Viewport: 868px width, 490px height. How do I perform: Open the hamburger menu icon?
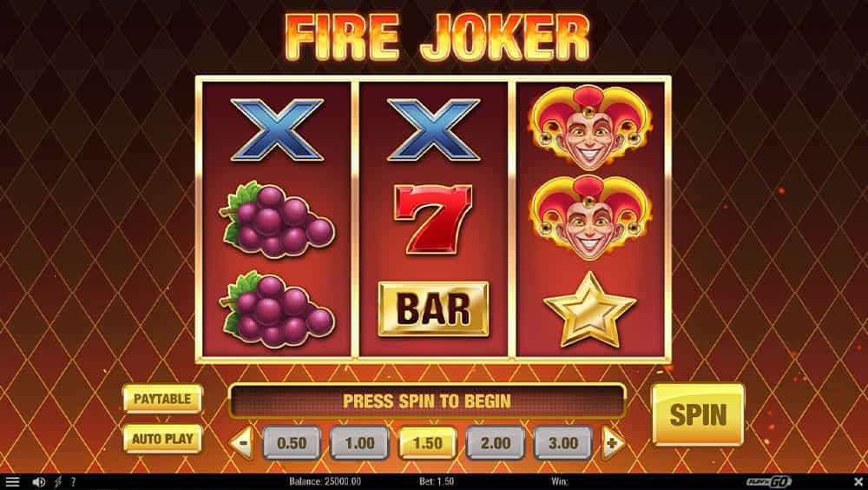click(x=12, y=481)
